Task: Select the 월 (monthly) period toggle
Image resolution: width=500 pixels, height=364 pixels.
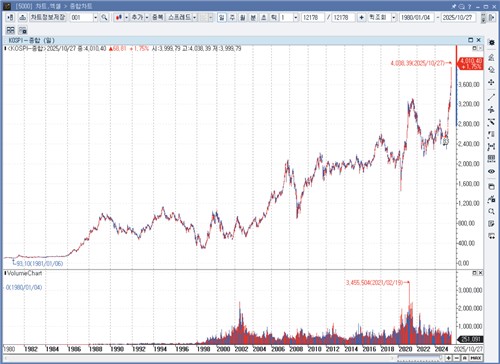Action: (243, 17)
